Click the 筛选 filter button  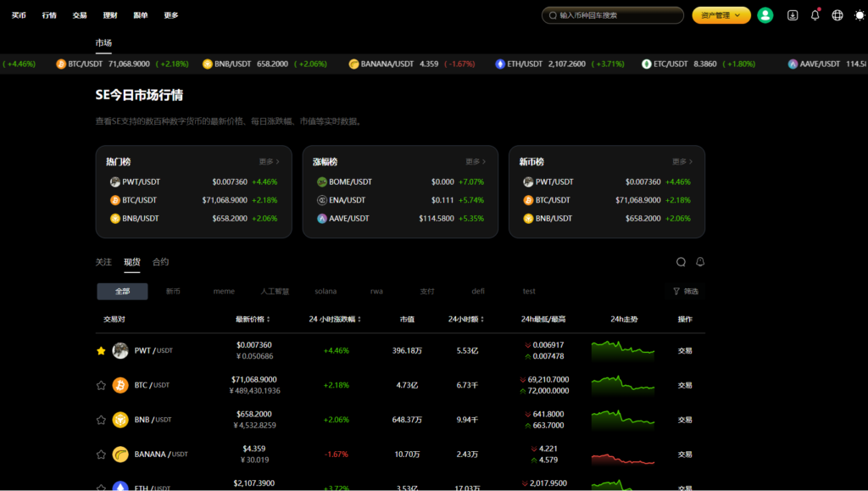pos(685,292)
